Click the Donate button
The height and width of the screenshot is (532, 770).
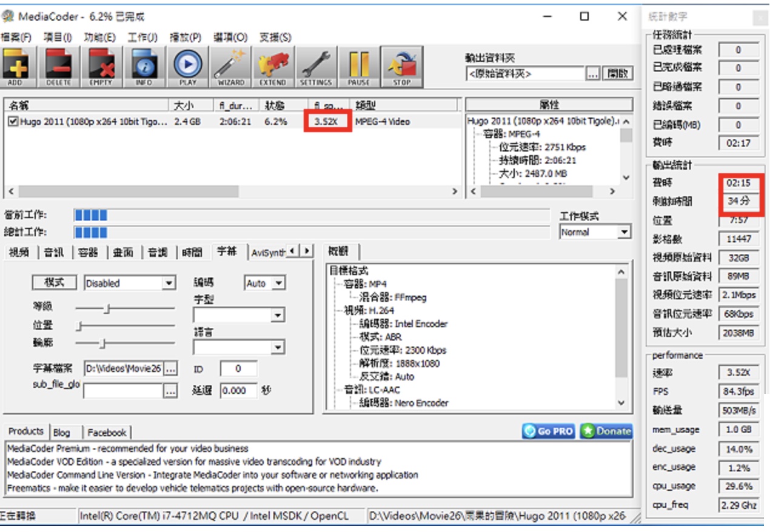coord(606,431)
